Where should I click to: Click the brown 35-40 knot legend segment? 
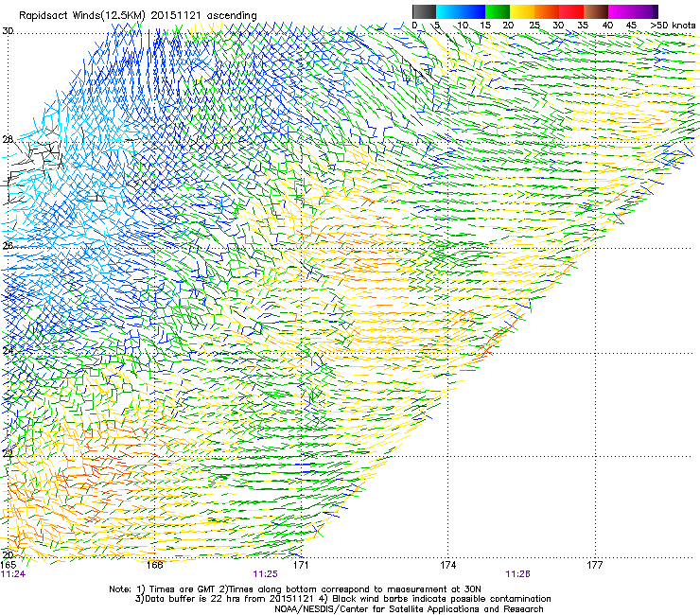596,11
